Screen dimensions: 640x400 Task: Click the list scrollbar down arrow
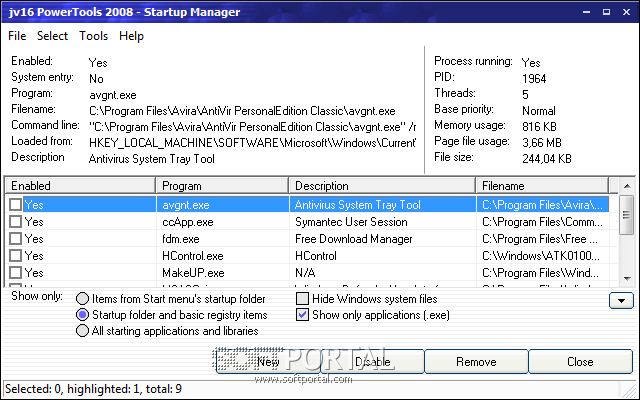coord(627,278)
